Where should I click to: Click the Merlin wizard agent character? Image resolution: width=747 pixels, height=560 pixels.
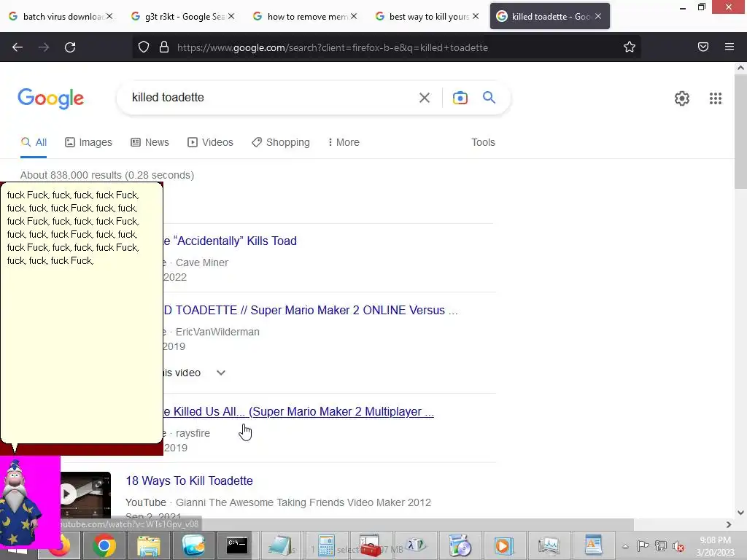coord(20,502)
